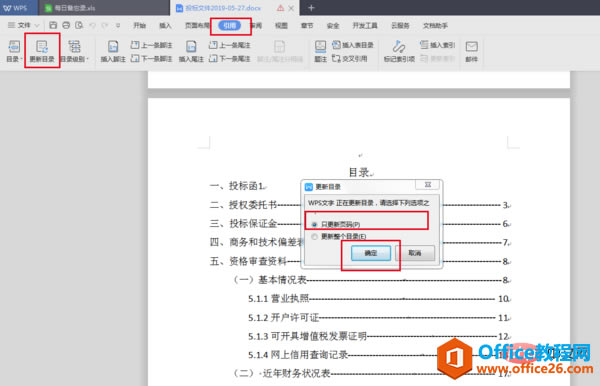Open a new tab with the plus button

pos(311,8)
